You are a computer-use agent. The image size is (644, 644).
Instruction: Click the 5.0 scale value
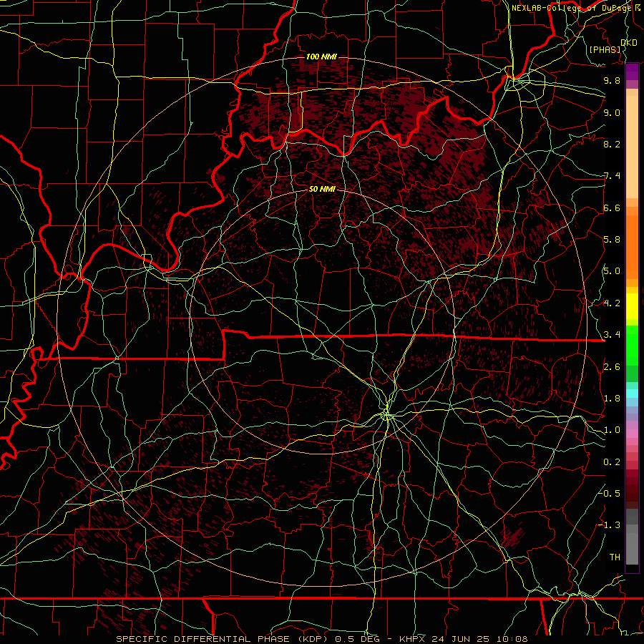pyautogui.click(x=612, y=271)
